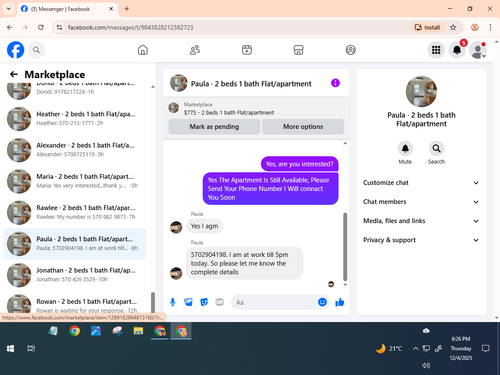
Task: Open the Groups icon in top navigation
Action: 350,50
